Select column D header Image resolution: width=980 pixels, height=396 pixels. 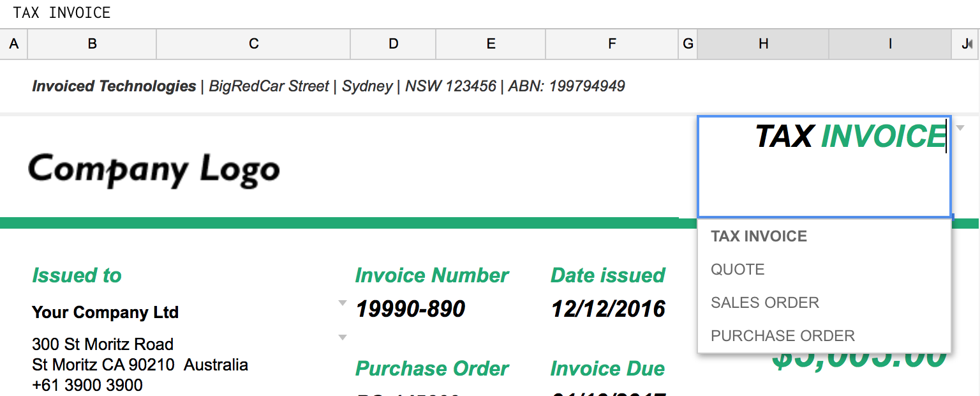pos(394,44)
